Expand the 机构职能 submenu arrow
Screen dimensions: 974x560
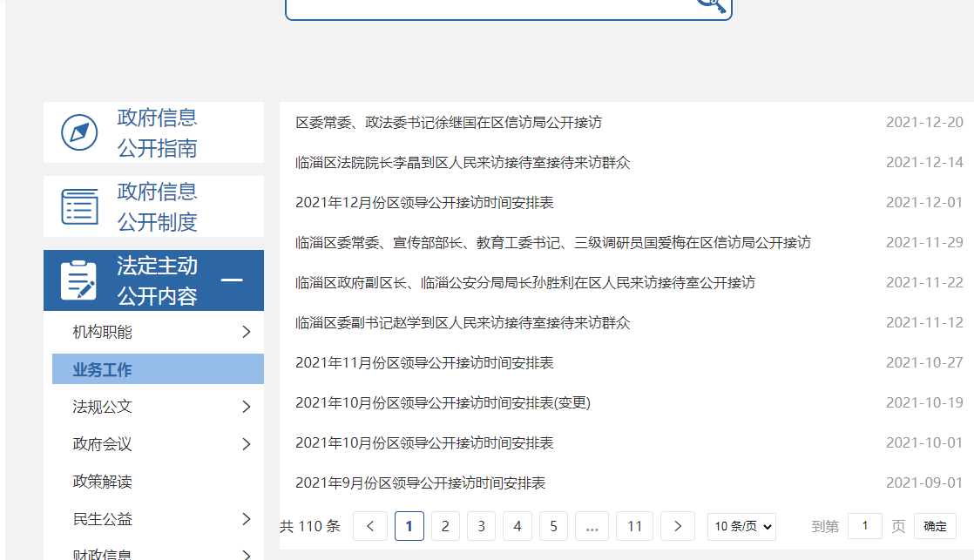246,332
